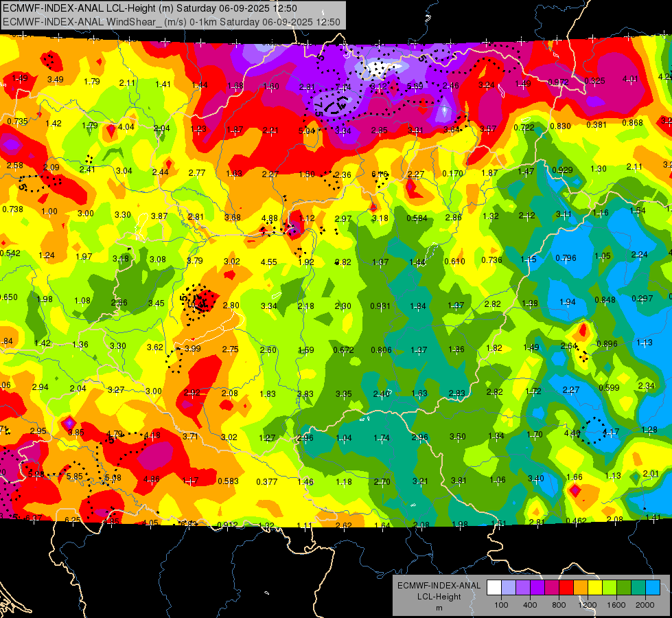
Task: Click the wind shear value 4.86
Action: pyautogui.click(x=152, y=479)
